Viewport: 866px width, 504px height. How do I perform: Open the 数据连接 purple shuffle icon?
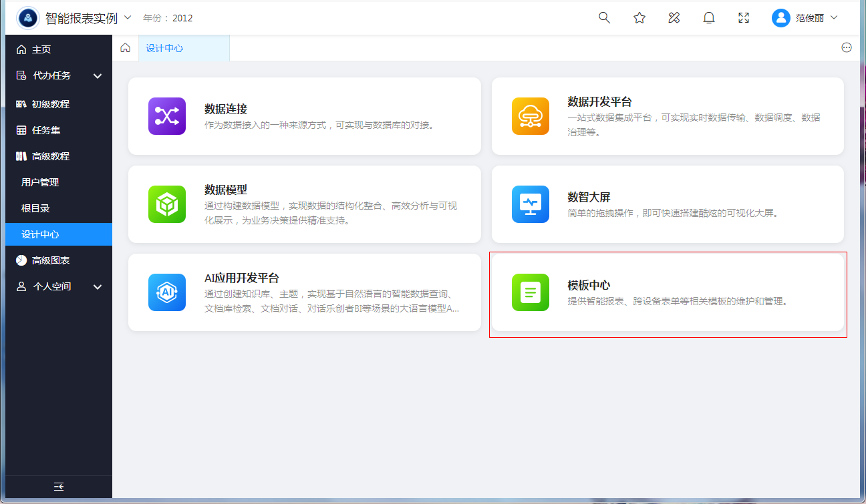coord(167,116)
